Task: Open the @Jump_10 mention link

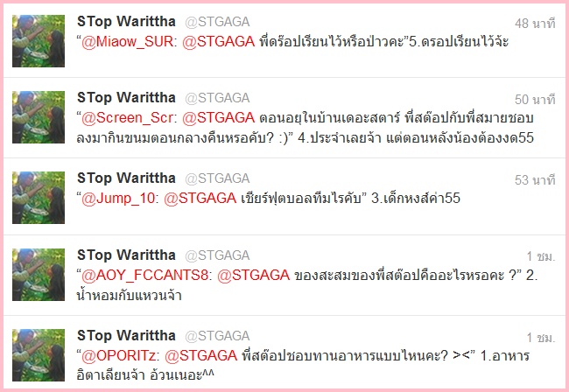Action: [x=118, y=199]
